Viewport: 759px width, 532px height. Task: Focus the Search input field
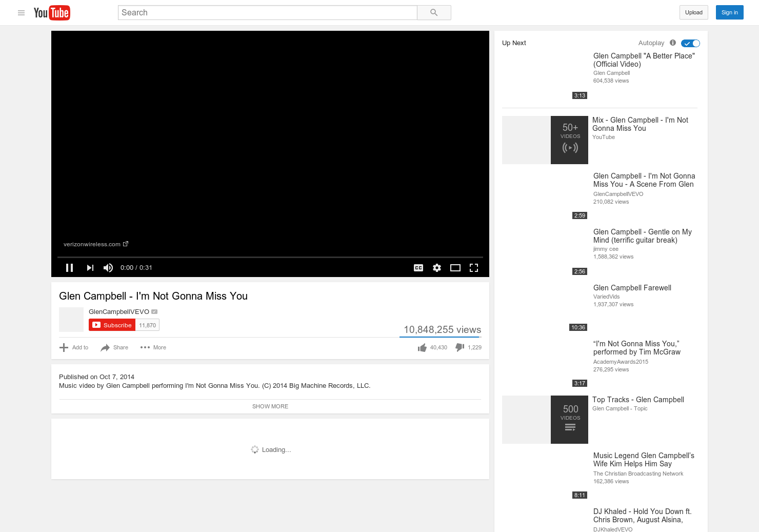(268, 13)
